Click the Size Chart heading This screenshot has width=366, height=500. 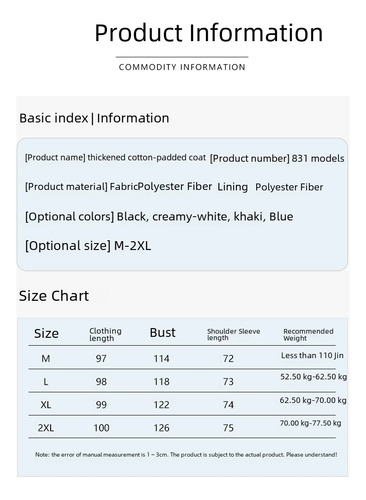click(54, 296)
